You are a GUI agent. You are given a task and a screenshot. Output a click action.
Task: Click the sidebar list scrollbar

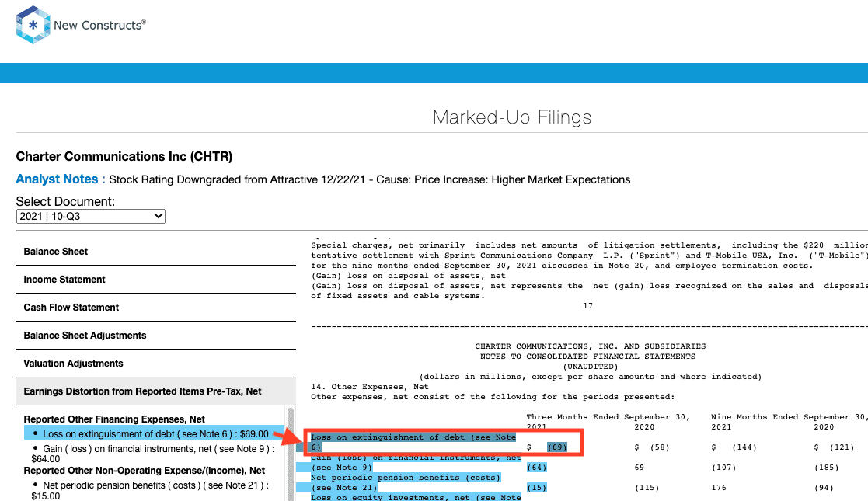click(291, 454)
